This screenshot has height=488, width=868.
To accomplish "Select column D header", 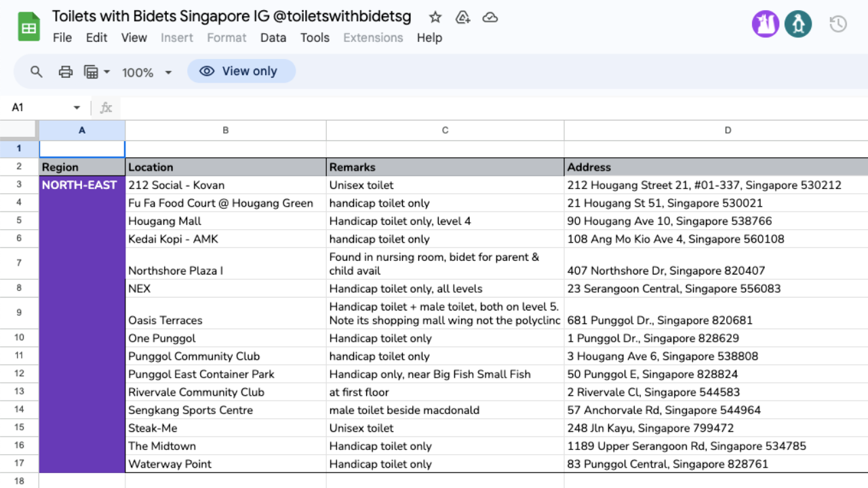I will click(716, 130).
